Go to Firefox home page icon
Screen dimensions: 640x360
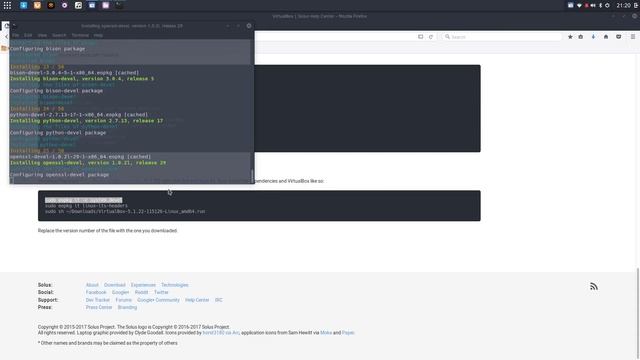click(606, 37)
